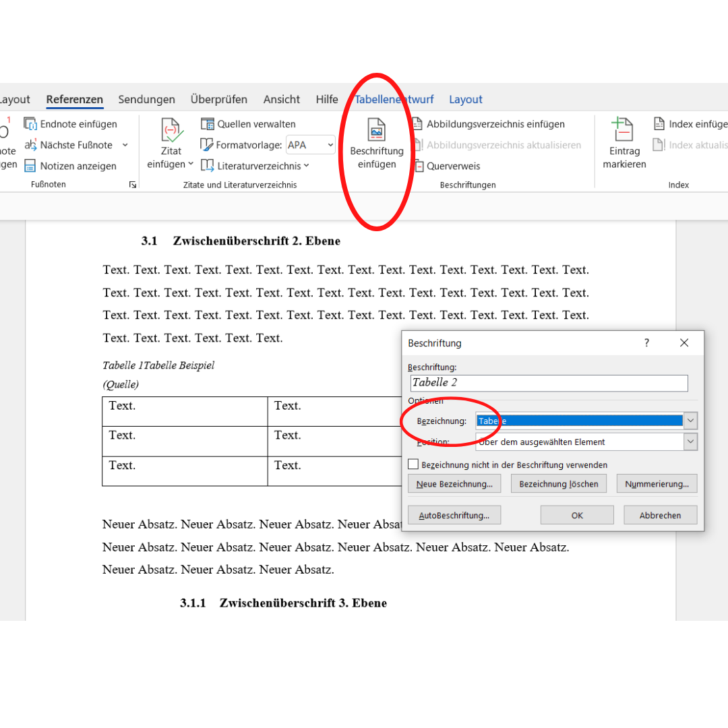
Task: Select Quellen verwalten in the ribbon
Action: (248, 124)
